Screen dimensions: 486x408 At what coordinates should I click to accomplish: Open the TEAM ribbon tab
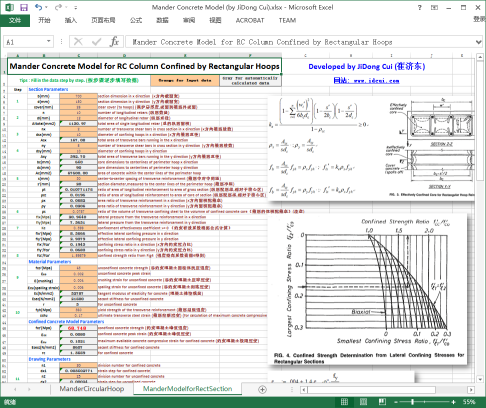pyautogui.click(x=287, y=20)
